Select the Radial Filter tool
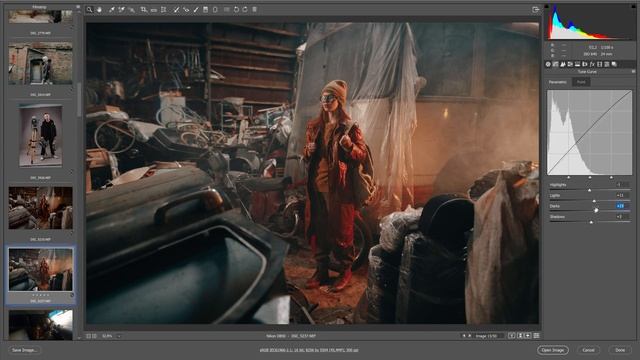 coord(215,9)
